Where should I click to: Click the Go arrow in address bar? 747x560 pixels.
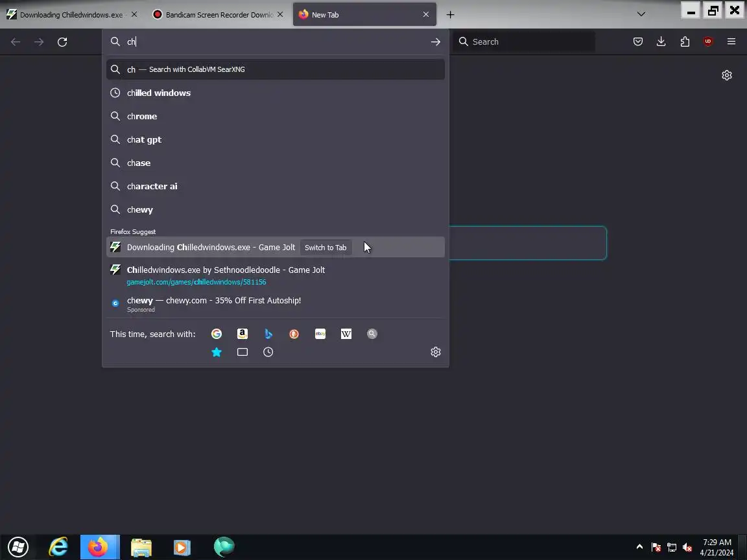pyautogui.click(x=436, y=42)
